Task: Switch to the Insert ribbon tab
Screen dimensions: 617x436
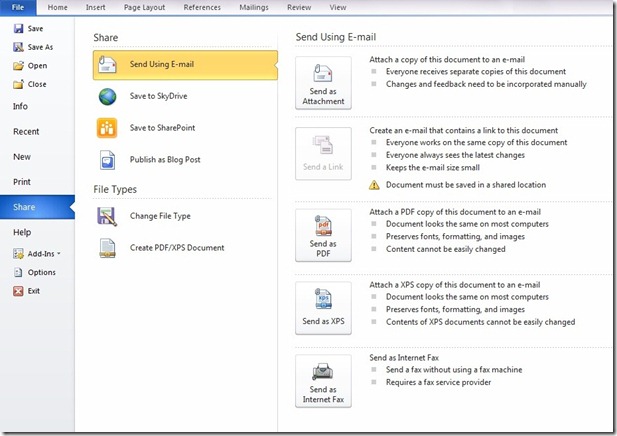Action: tap(96, 7)
